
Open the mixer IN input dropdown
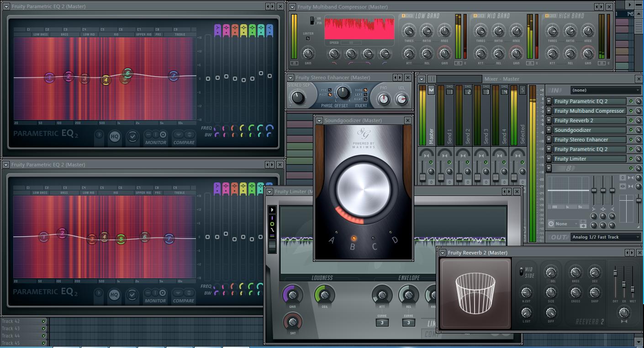click(606, 90)
